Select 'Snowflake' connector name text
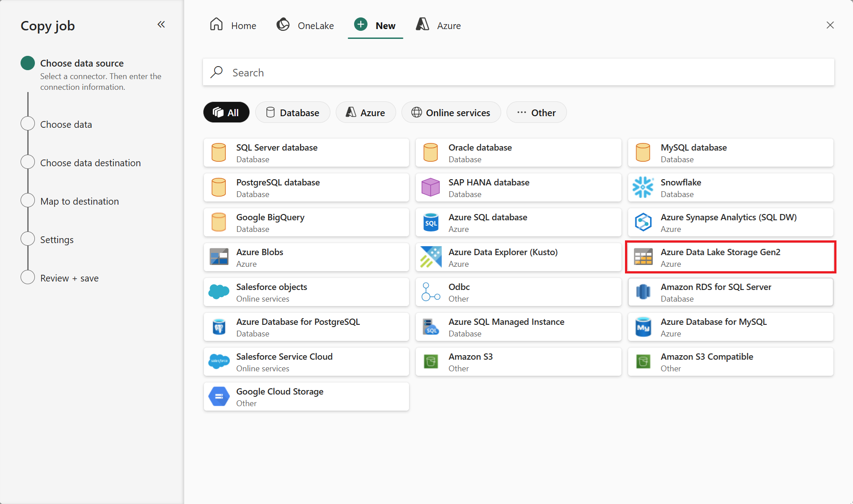Image resolution: width=853 pixels, height=504 pixels. click(x=681, y=182)
